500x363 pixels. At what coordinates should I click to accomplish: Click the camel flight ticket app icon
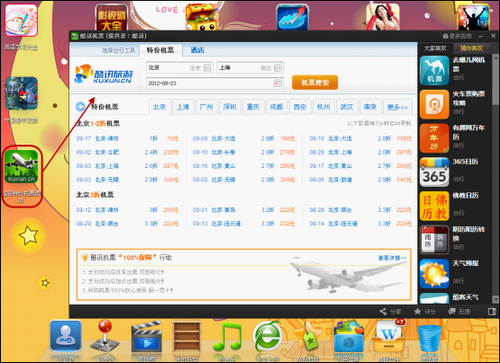tap(434, 71)
